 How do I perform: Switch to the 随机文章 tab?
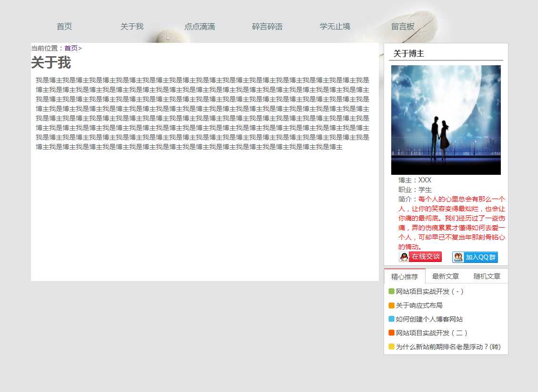pos(487,276)
